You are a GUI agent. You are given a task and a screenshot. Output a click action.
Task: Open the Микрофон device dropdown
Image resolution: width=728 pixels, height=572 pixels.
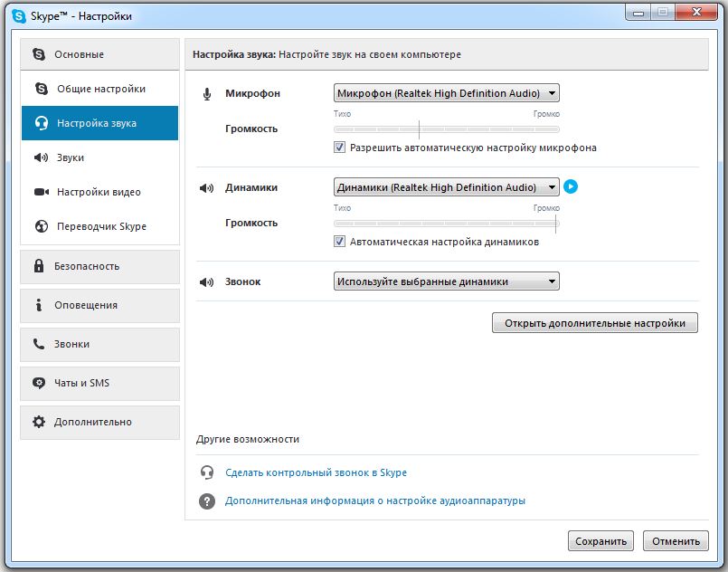tap(446, 93)
